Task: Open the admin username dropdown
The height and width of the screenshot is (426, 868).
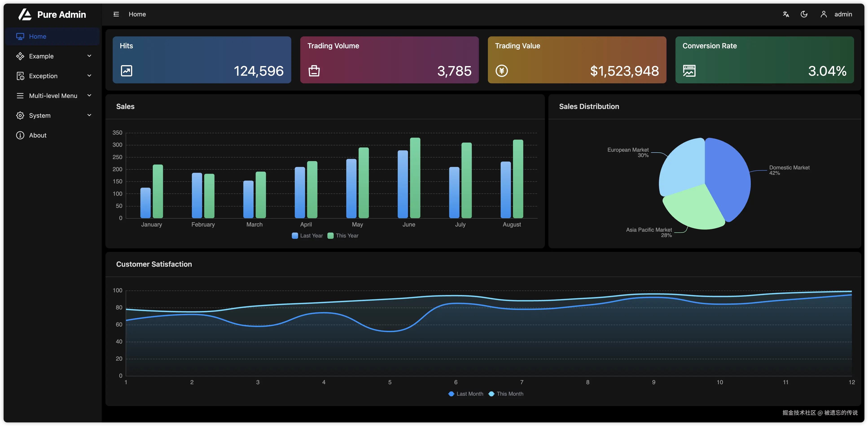Action: pyautogui.click(x=843, y=14)
